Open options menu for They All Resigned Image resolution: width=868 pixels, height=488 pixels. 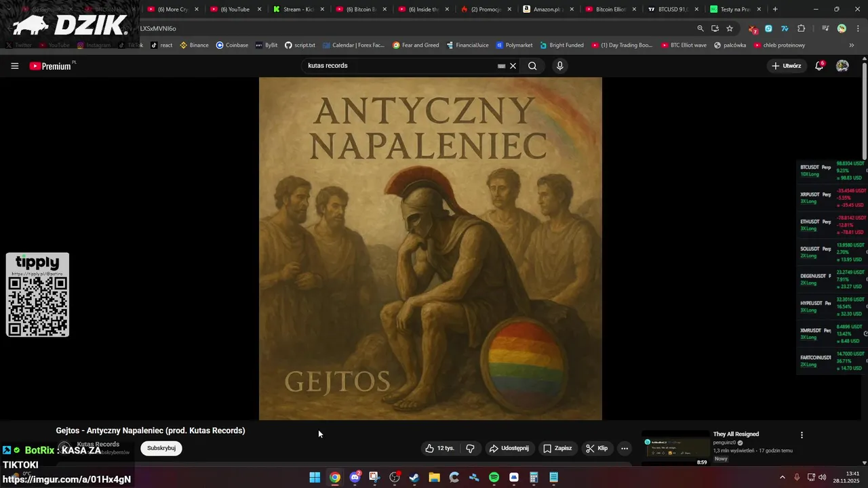pyautogui.click(x=802, y=435)
